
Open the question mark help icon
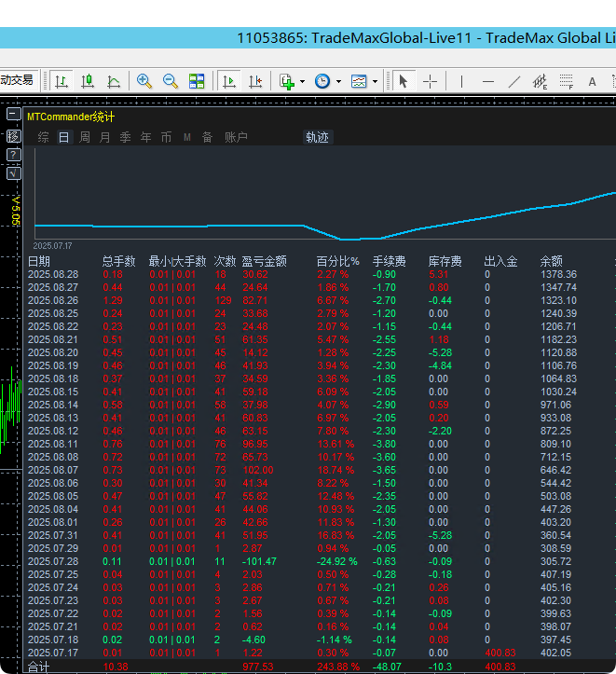coord(14,155)
